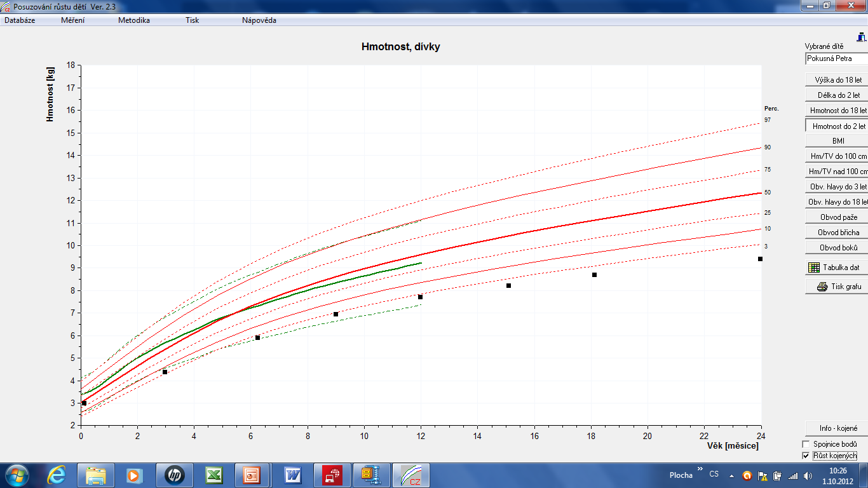Click the data point at 24 months
868x488 pixels.
pos(760,259)
